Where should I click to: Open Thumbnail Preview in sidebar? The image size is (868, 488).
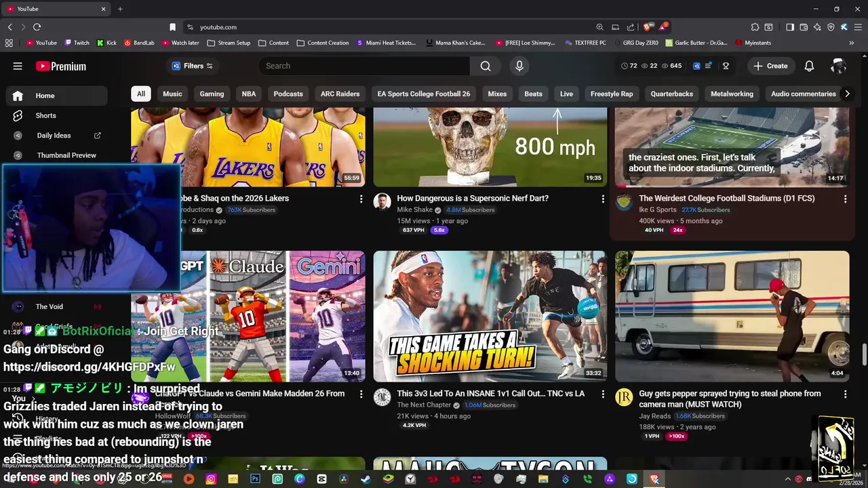coord(57,155)
